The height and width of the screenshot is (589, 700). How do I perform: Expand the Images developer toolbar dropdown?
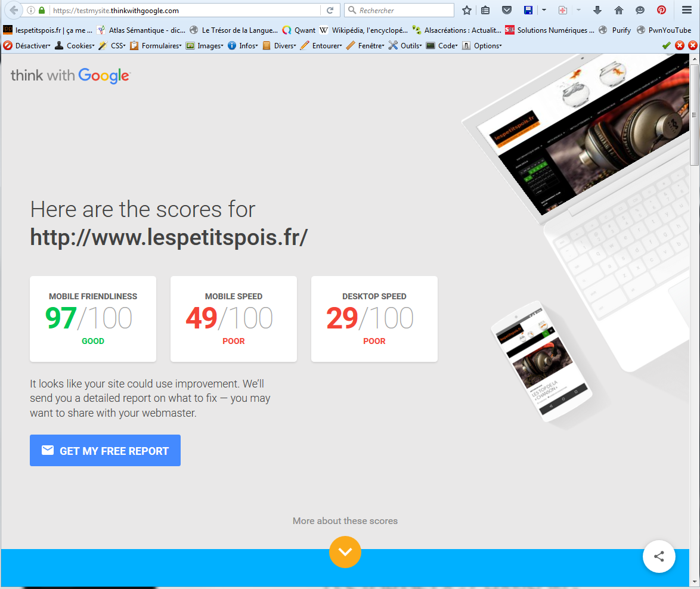point(205,45)
